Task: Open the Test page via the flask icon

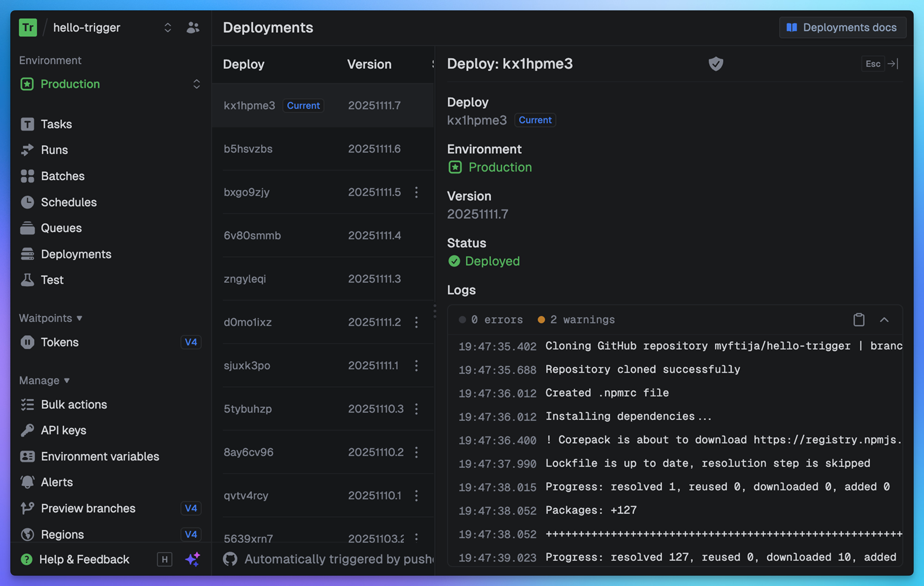Action: pos(28,280)
